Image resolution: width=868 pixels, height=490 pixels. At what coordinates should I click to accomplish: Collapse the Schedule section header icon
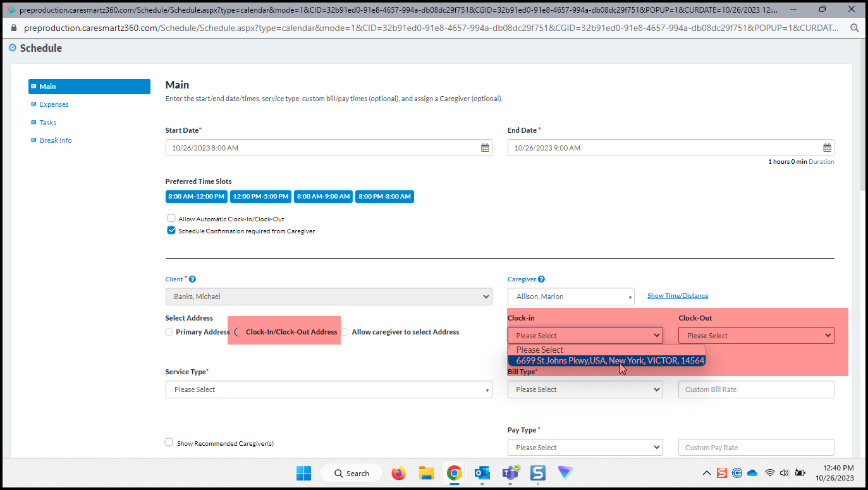pos(13,48)
